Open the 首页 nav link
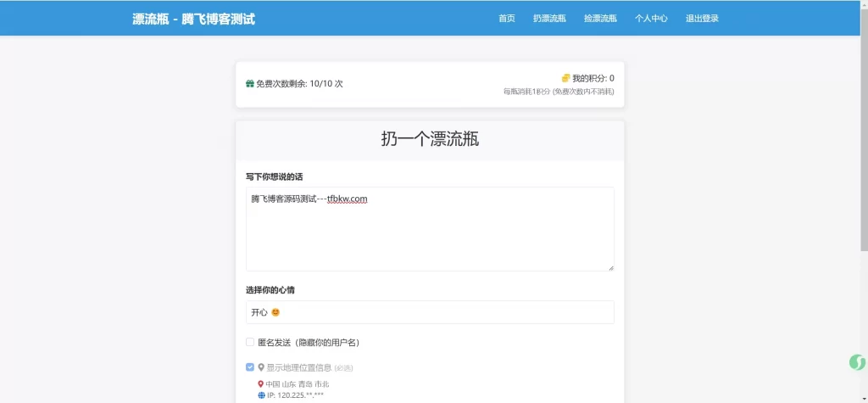Image resolution: width=868 pixels, height=403 pixels. click(x=507, y=19)
